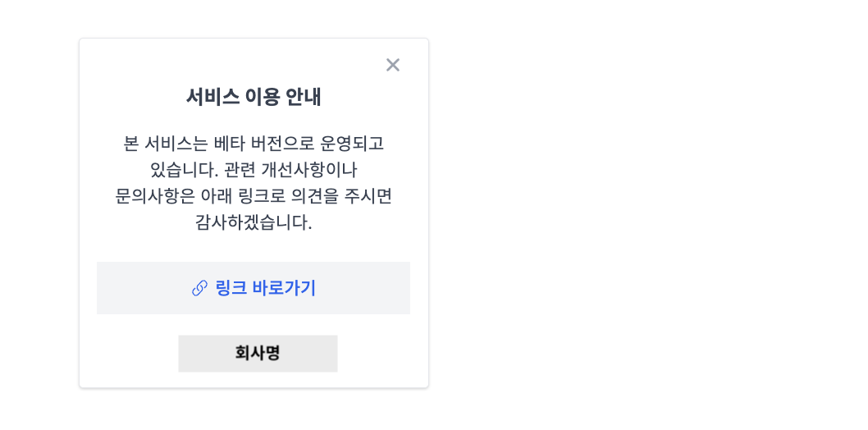Click the chain link icon

(x=199, y=288)
